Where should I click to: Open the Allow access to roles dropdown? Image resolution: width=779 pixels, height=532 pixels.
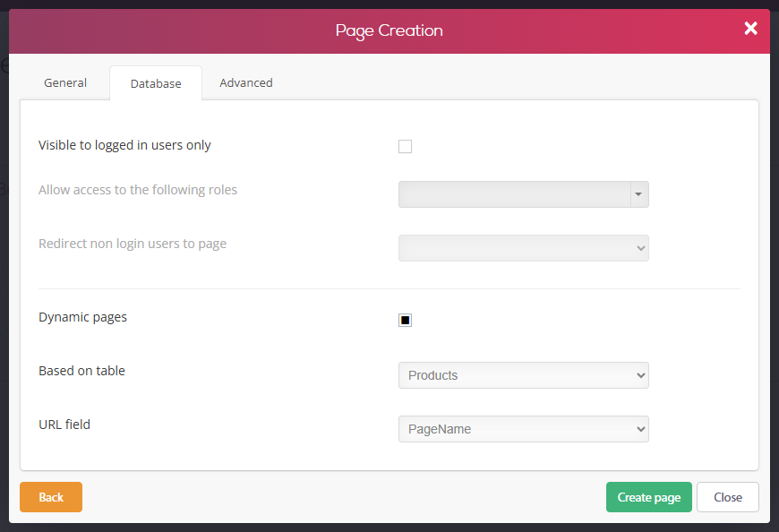523,194
